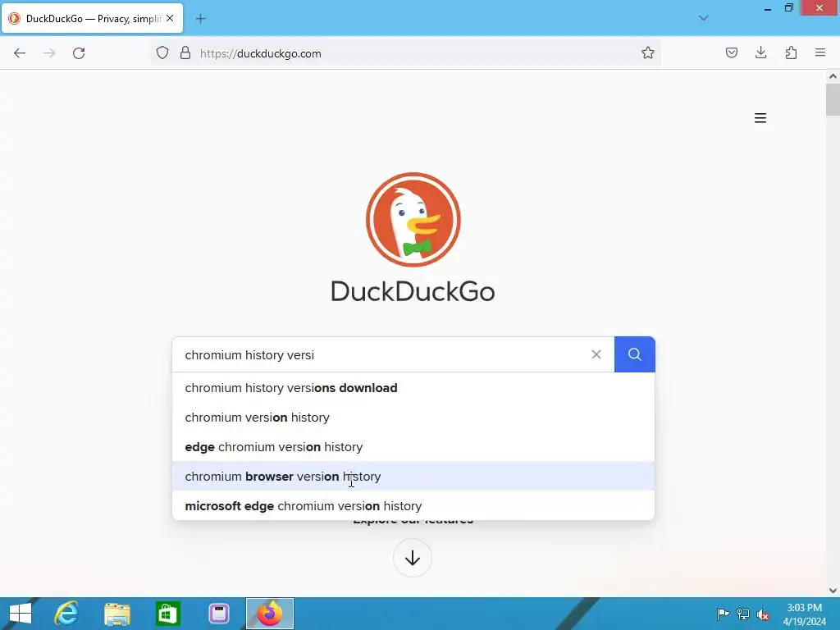This screenshot has height=630, width=840.
Task: Choose 'edge chromium version history' suggestion
Action: click(x=413, y=447)
